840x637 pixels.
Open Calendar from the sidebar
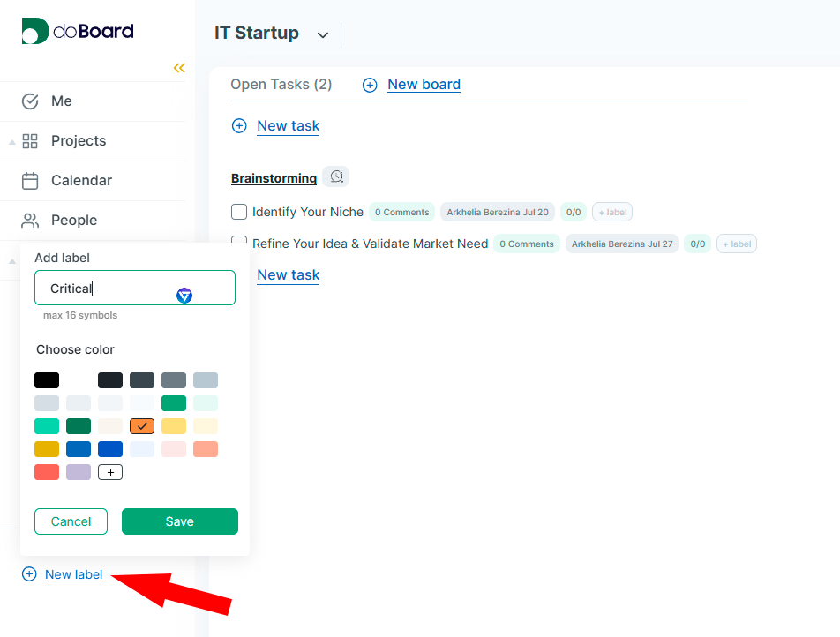pyautogui.click(x=80, y=181)
